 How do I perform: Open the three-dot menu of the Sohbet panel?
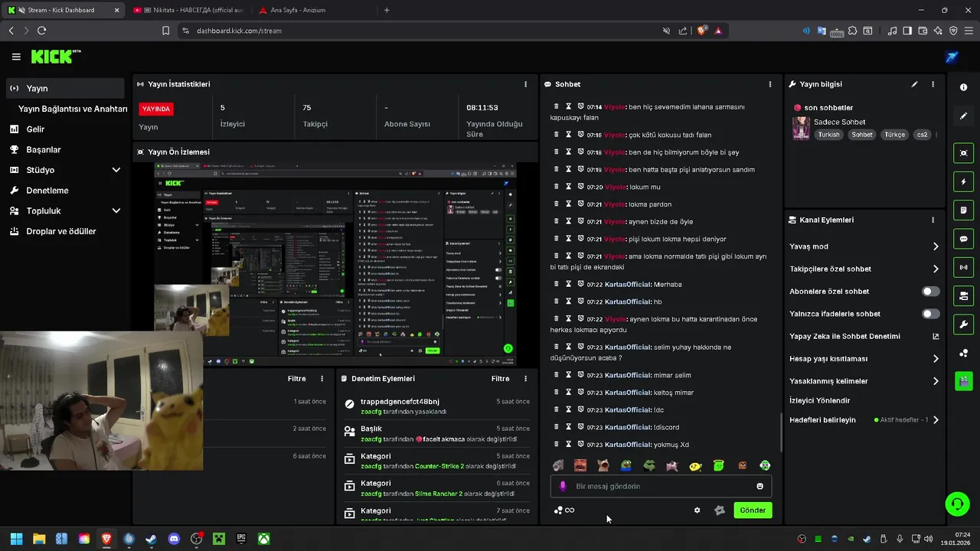tap(770, 84)
